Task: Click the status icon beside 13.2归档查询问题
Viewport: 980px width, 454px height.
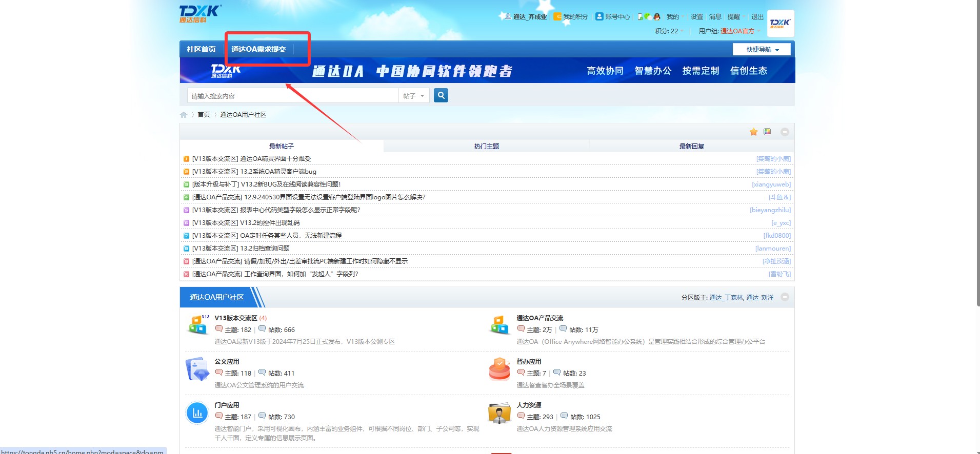Action: coord(186,249)
